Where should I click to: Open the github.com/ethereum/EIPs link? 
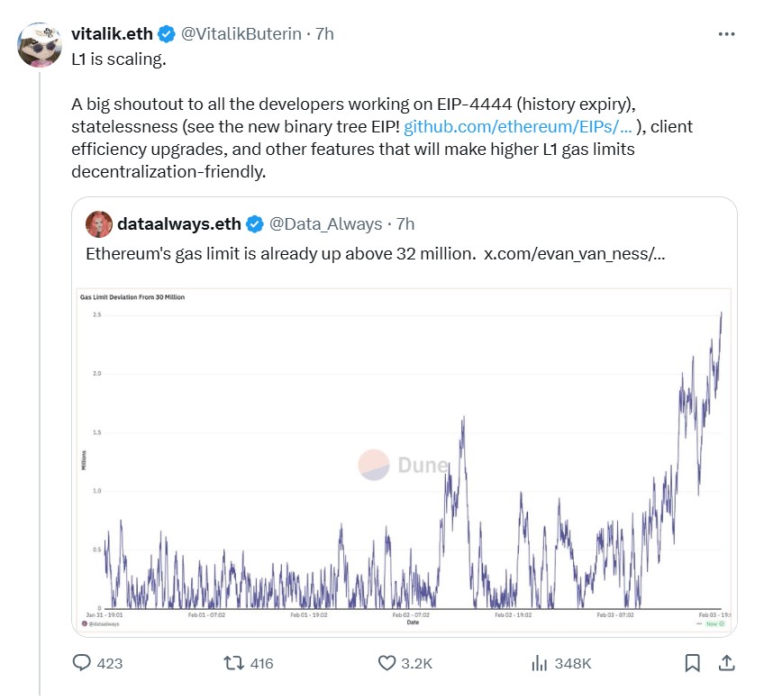517,126
